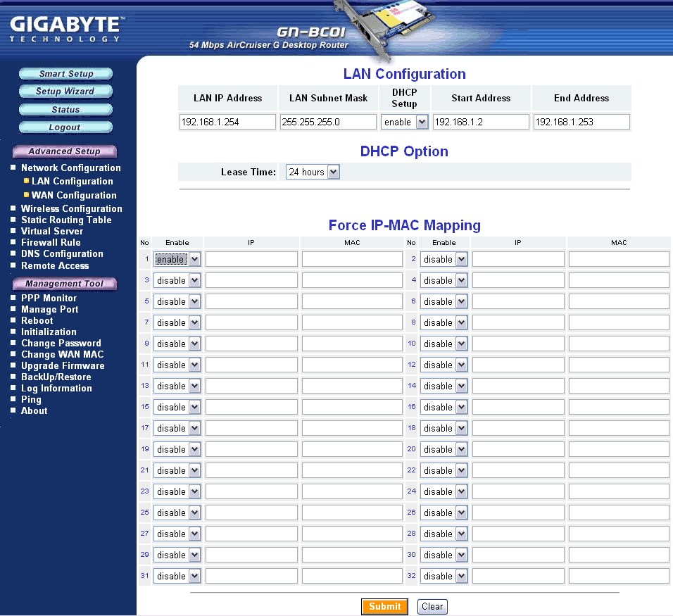Click the MAC field of mapping row 2
The image size is (673, 616).
(x=619, y=259)
